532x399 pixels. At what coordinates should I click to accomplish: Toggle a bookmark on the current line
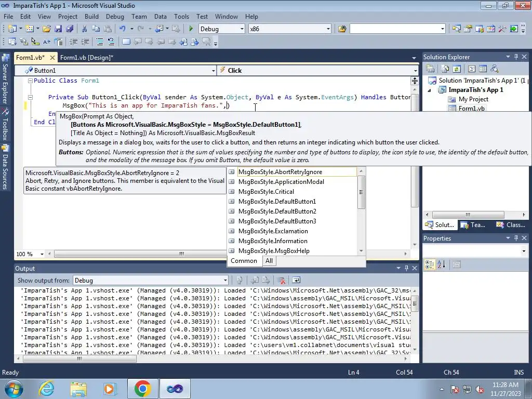click(x=126, y=42)
